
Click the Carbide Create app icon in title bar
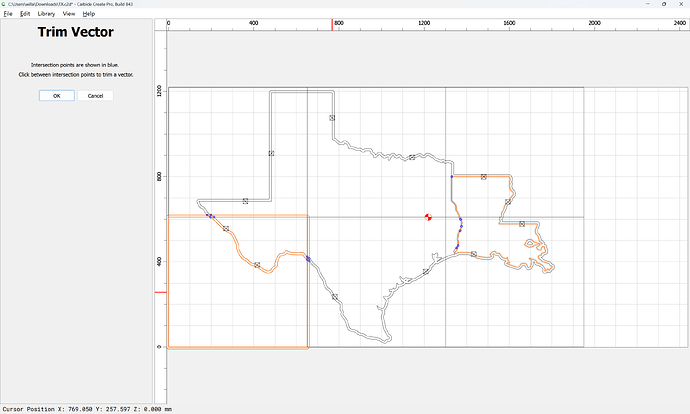tap(4, 4)
